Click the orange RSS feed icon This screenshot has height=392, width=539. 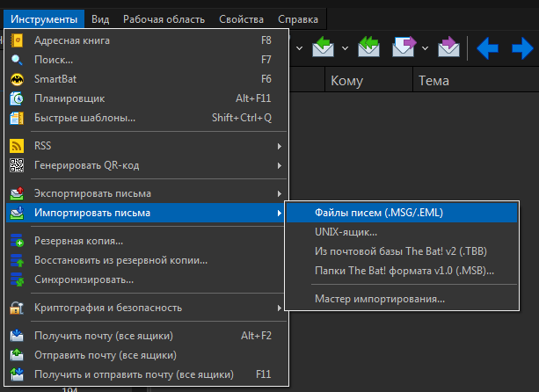point(17,146)
